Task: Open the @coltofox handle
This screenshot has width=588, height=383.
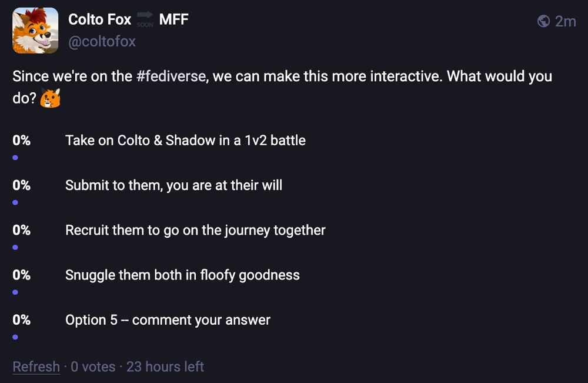Action: (102, 41)
